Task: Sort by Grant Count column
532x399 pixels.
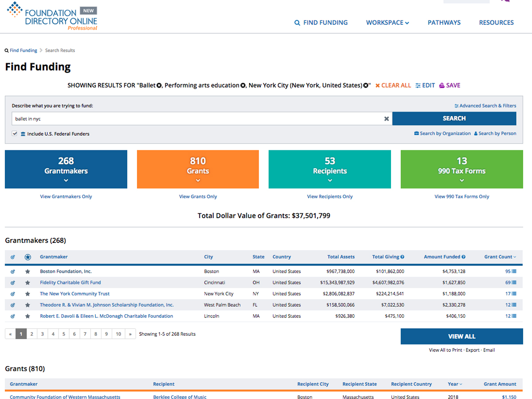Action: (x=500, y=257)
